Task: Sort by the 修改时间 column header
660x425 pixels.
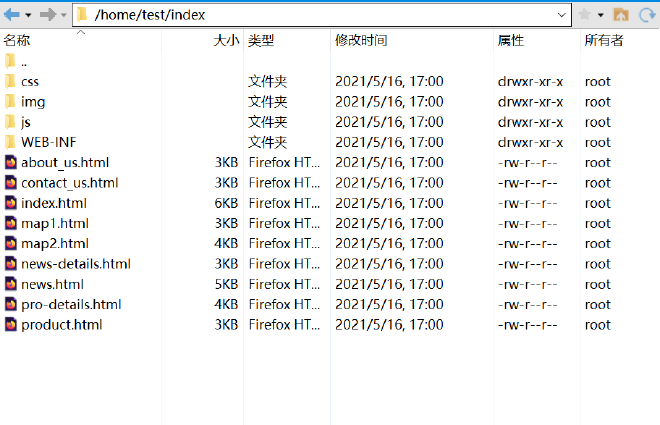Action: click(x=361, y=40)
